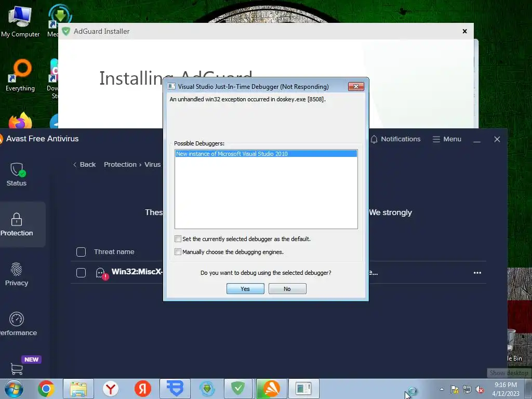
Task: Open the Avast store cart icon marked NEW
Action: click(17, 369)
